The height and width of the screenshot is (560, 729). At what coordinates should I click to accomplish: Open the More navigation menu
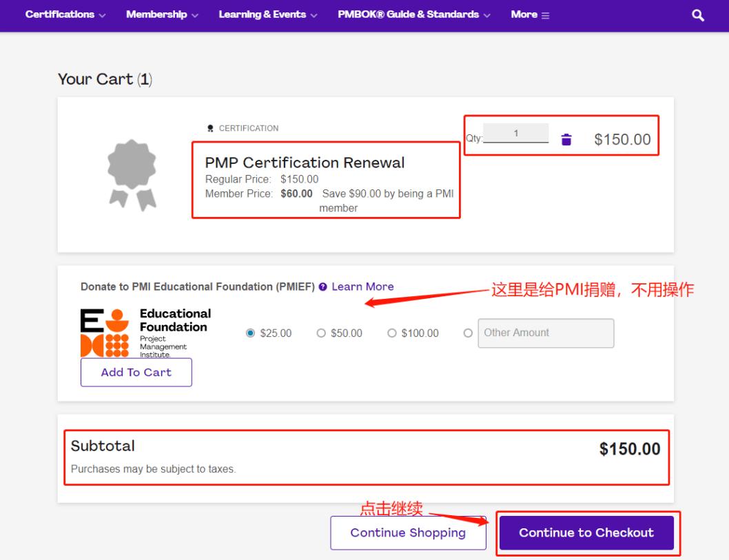530,15
